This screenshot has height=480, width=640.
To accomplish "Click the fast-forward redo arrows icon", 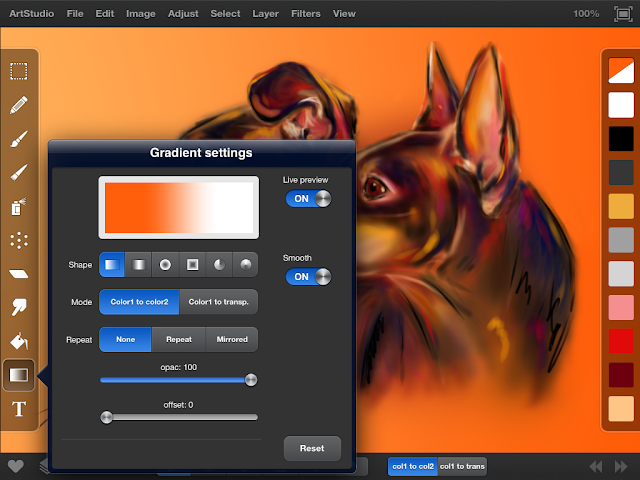I will 621,466.
